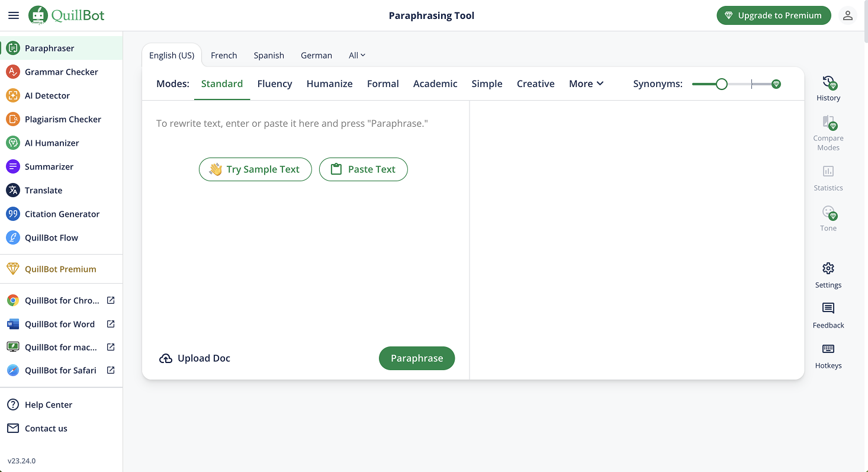
Task: Click the Try Sample Text button
Action: click(x=255, y=169)
